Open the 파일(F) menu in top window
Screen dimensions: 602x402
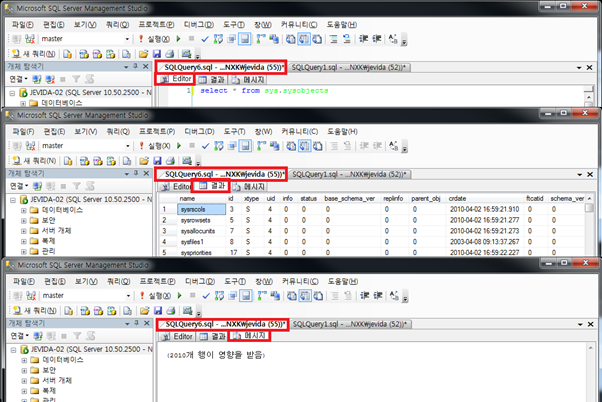[x=23, y=25]
